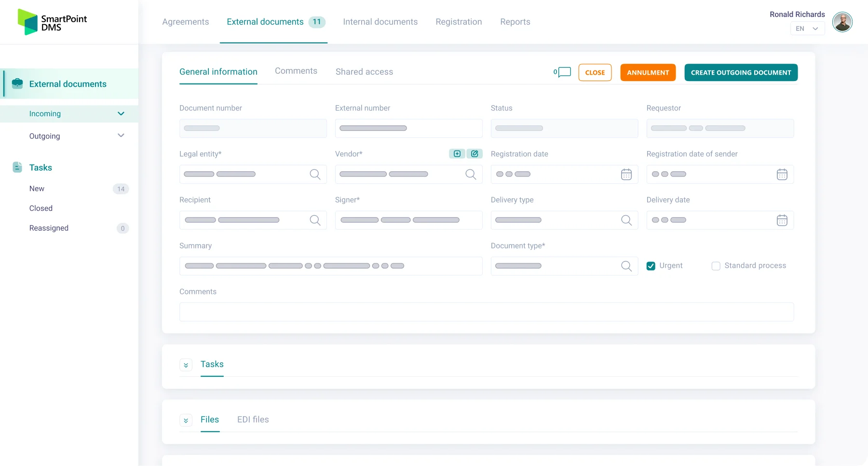Enable the Standard process option
868x466 pixels.
tap(716, 266)
